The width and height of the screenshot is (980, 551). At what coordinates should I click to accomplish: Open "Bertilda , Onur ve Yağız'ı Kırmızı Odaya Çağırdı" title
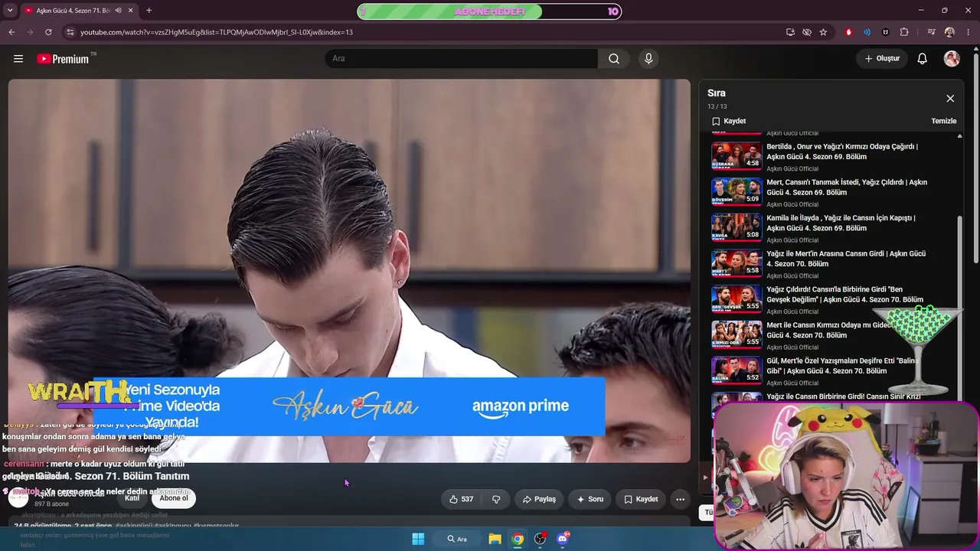click(x=842, y=152)
